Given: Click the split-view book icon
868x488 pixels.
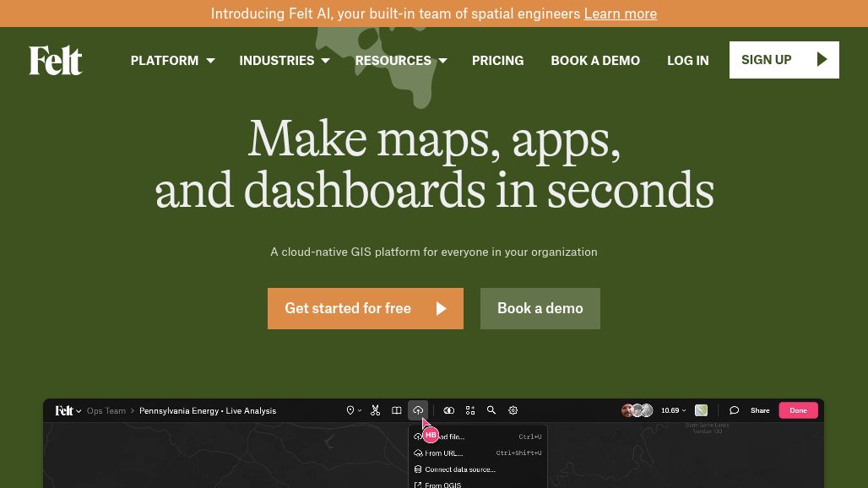Looking at the screenshot, I should [x=396, y=410].
